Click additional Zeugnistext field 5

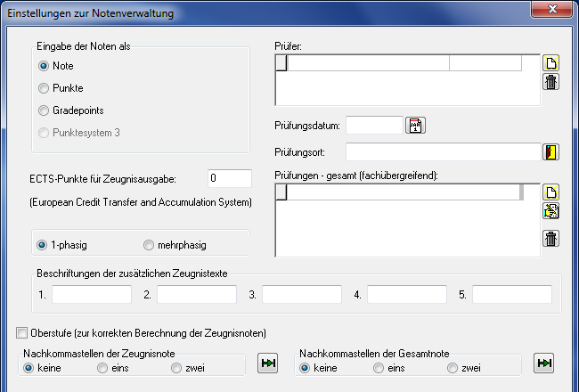pos(512,295)
